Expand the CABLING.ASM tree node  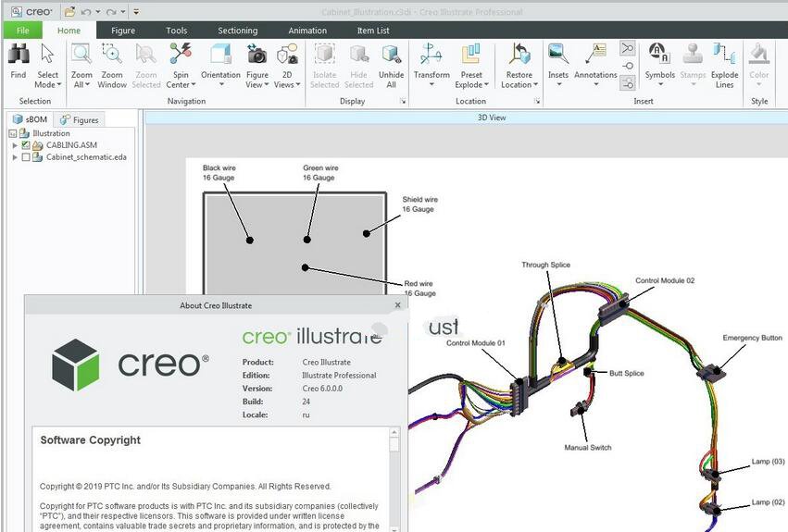pos(15,145)
